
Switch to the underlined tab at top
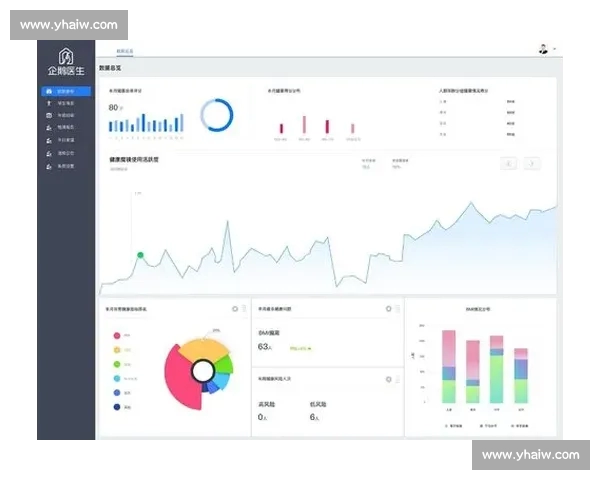(124, 49)
